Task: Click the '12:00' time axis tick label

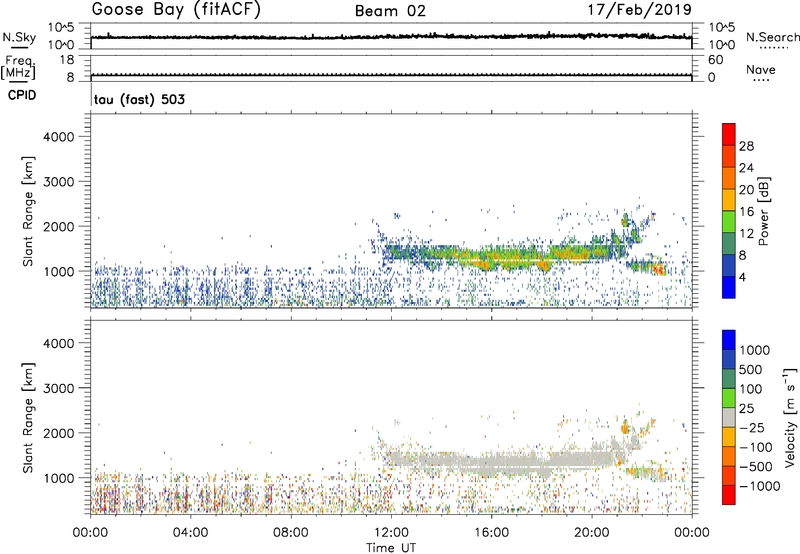Action: tap(391, 533)
